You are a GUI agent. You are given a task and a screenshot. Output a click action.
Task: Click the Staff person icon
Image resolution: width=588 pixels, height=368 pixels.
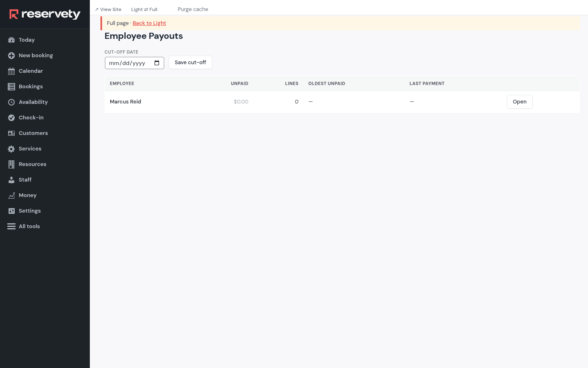11,180
